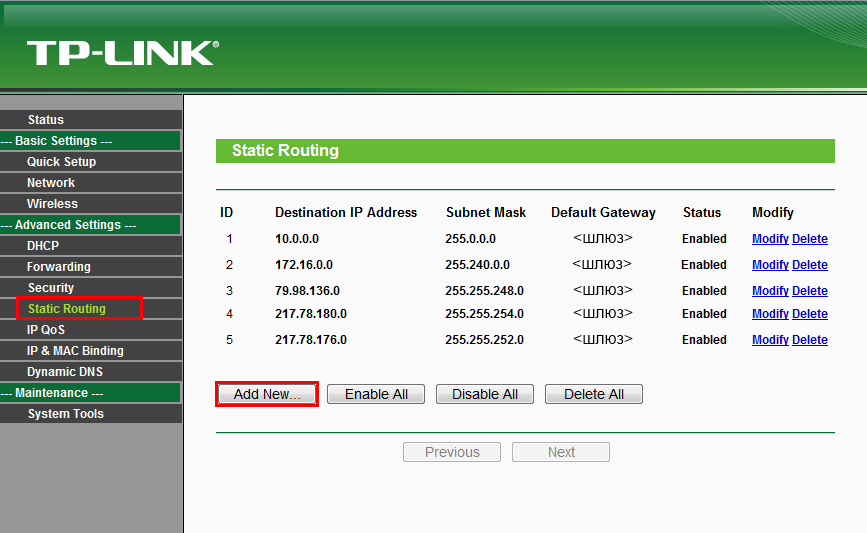Delete route 217.78.176.0

809,340
